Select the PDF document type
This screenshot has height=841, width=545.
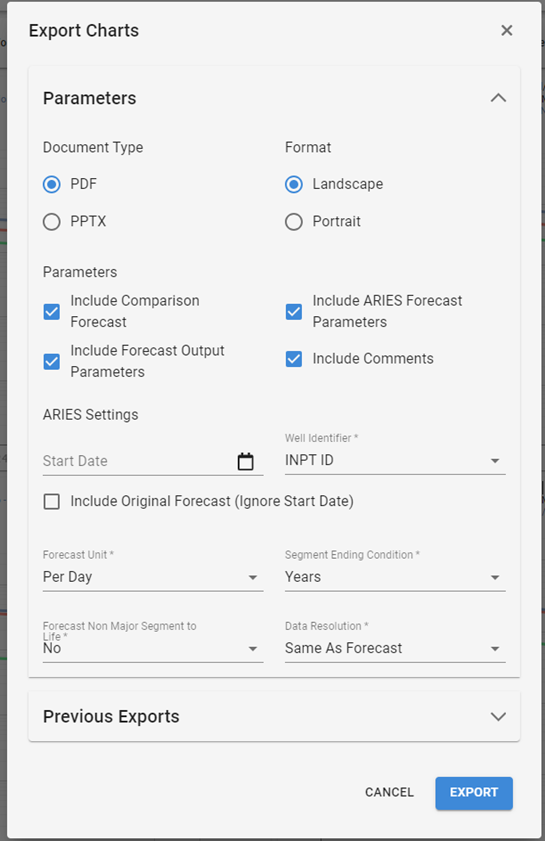[52, 185]
